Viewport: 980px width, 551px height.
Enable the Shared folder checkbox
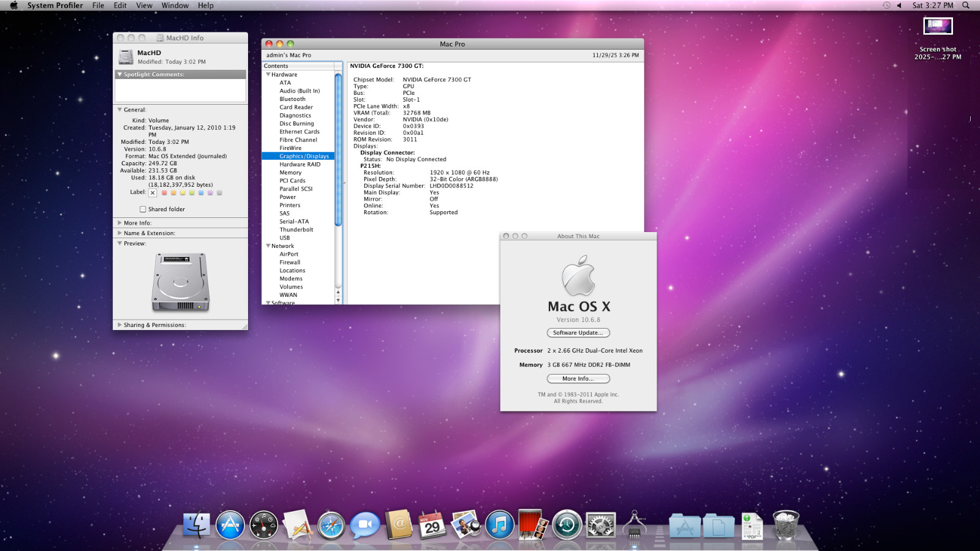click(143, 209)
